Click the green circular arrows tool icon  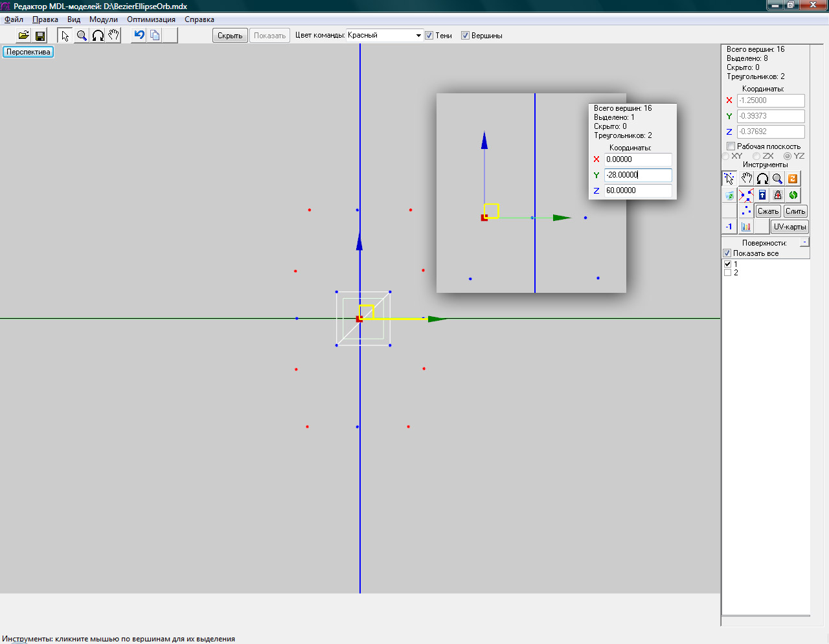point(793,195)
